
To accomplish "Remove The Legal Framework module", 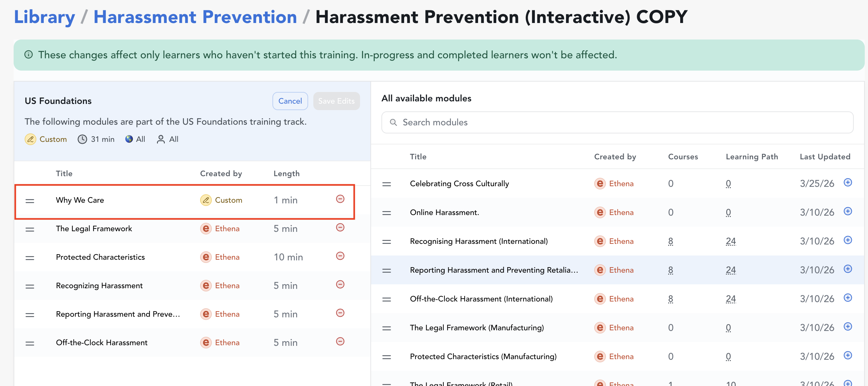I will coord(340,228).
